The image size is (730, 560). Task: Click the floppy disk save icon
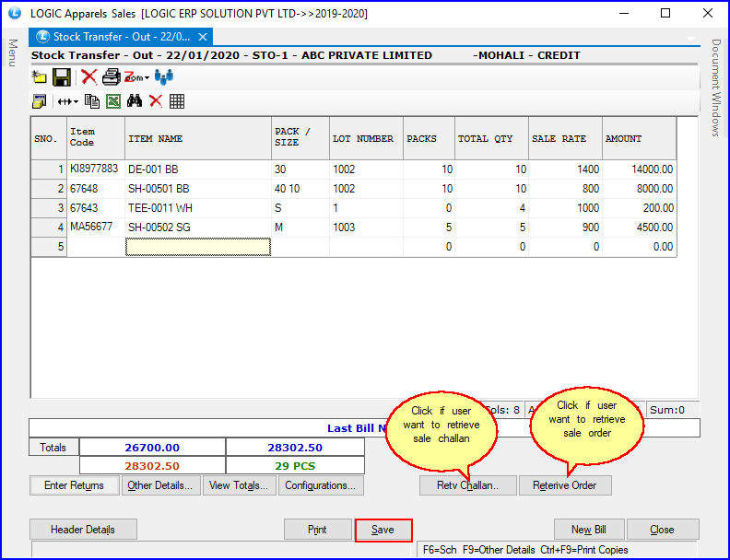pos(62,76)
